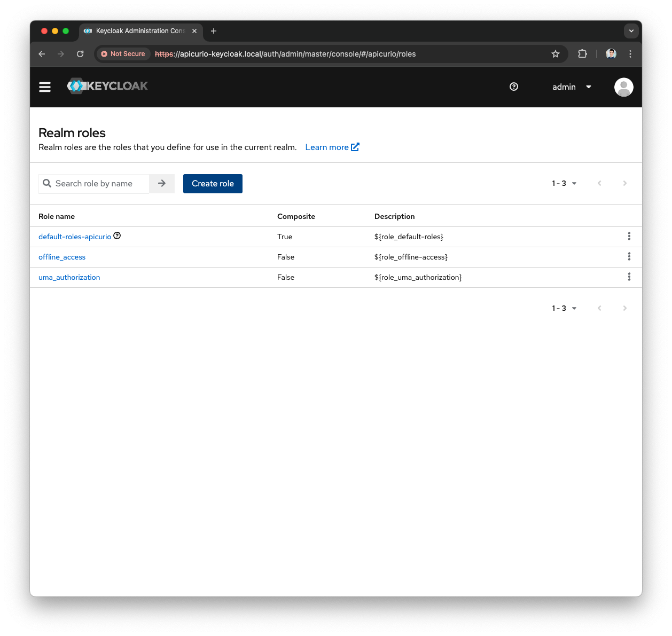The height and width of the screenshot is (636, 672).
Task: Bookmark the page with the star icon
Action: (x=556, y=54)
